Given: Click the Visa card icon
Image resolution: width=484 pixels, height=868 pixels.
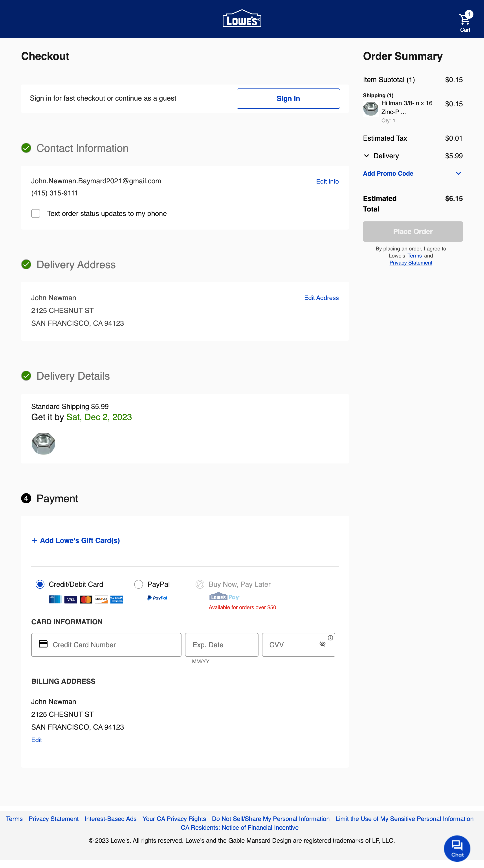Looking at the screenshot, I should (x=71, y=600).
